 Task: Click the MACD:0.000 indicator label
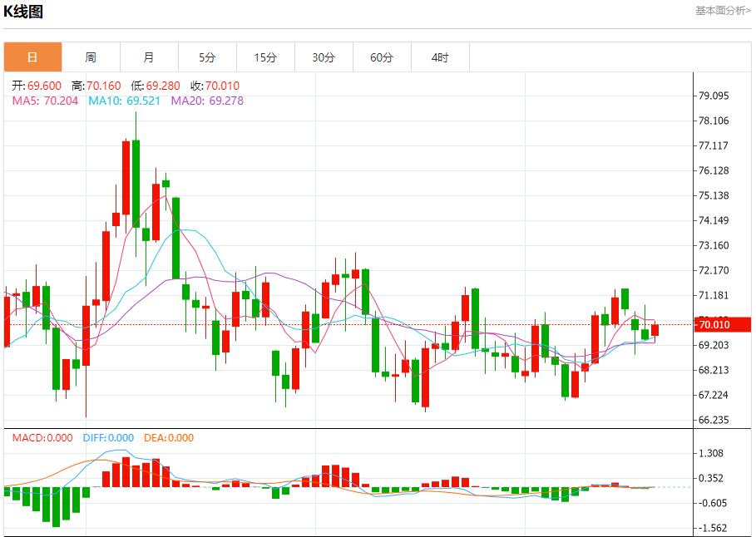(x=42, y=438)
